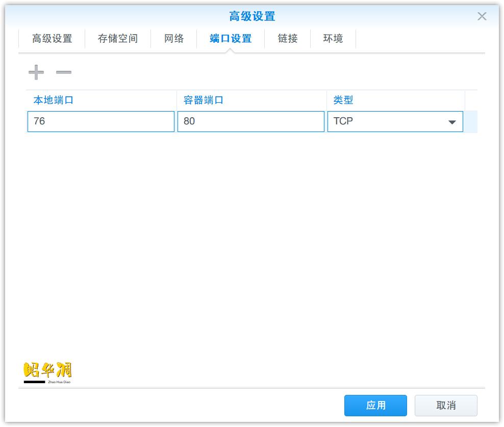This screenshot has height=427, width=504.
Task: Click the 昭华凋 watermark logo
Action: (x=48, y=370)
